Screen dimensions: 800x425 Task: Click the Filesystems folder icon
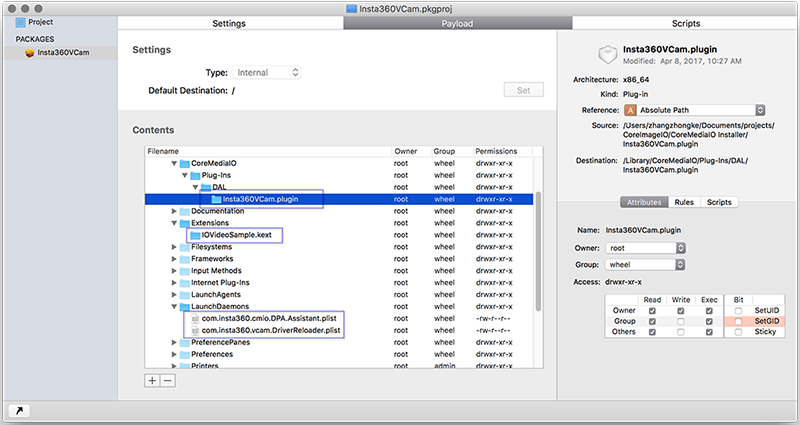[x=185, y=247]
